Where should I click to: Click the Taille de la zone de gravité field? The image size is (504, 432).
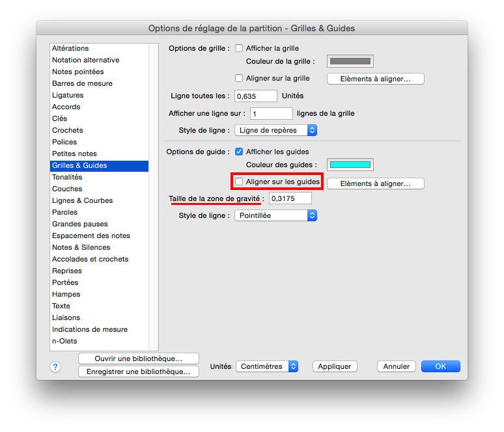[x=290, y=198]
